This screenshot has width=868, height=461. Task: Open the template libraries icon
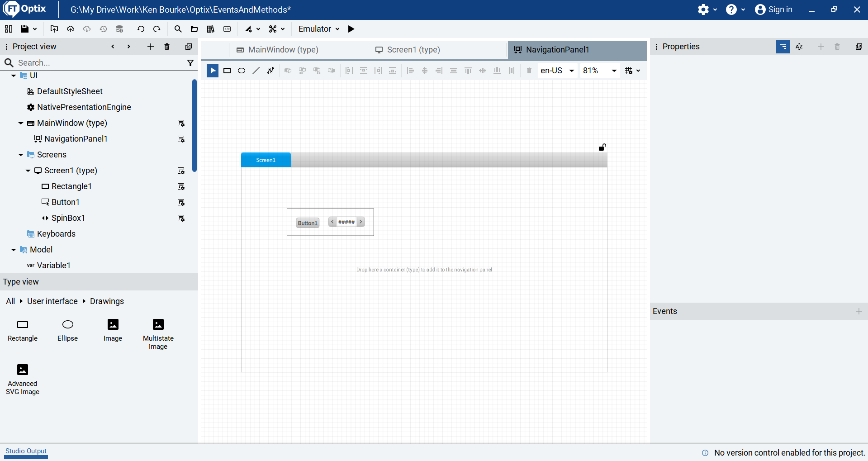tap(211, 29)
